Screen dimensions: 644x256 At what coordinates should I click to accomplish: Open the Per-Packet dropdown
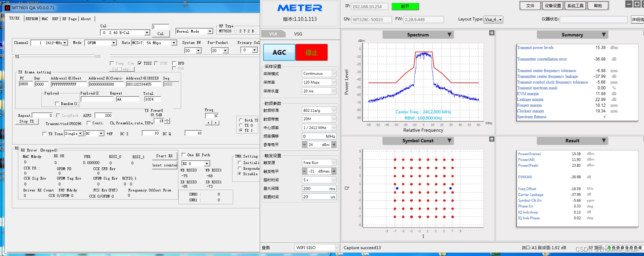coord(225,51)
